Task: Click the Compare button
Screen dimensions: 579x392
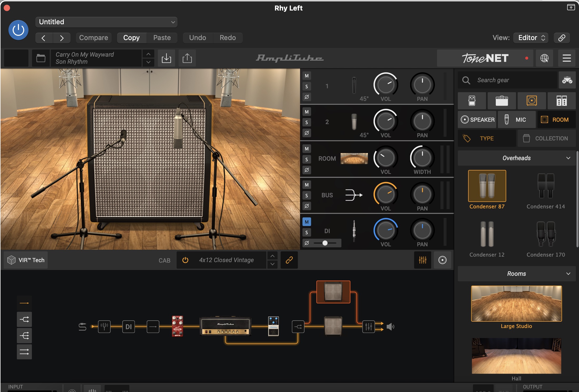Action: [94, 38]
